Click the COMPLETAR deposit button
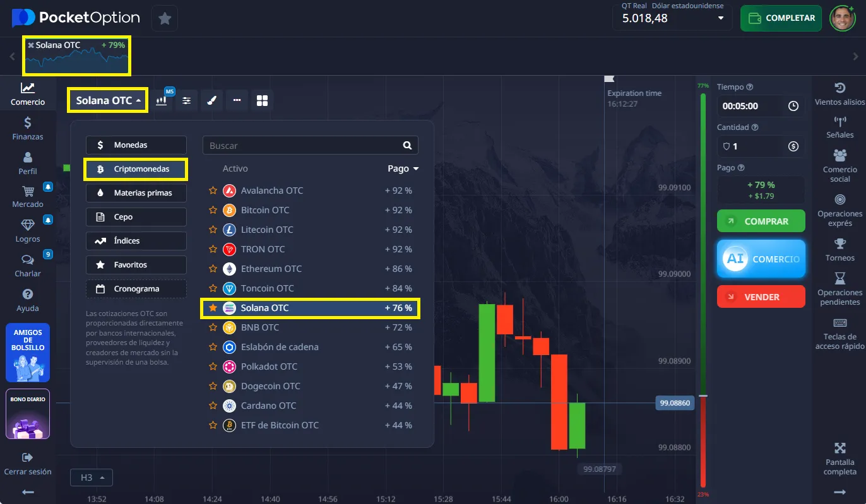The image size is (866, 504). point(781,18)
